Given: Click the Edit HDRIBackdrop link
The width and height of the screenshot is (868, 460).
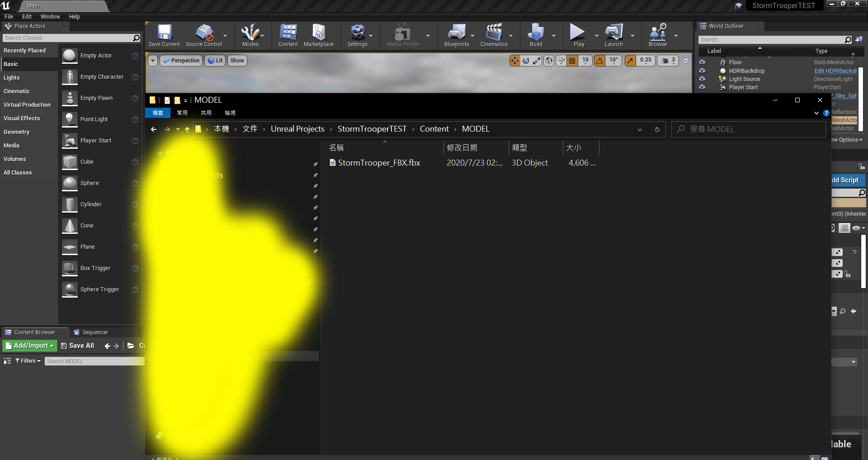Looking at the screenshot, I should coord(835,71).
